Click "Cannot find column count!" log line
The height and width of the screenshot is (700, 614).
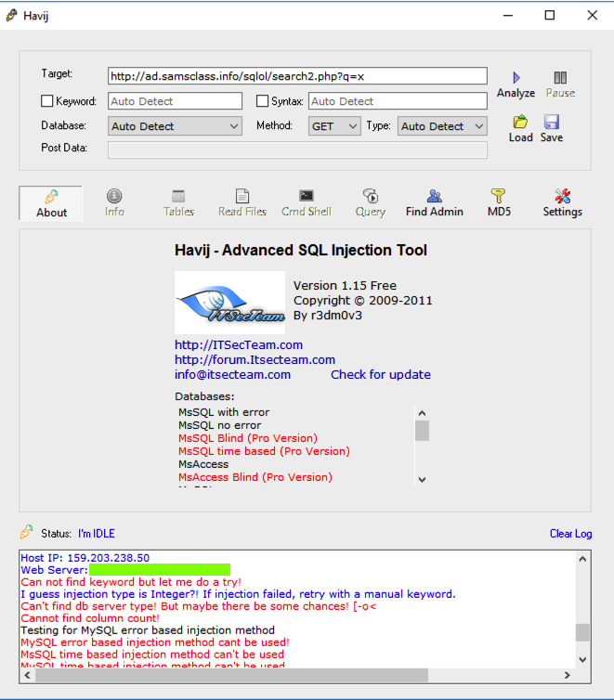coord(90,618)
